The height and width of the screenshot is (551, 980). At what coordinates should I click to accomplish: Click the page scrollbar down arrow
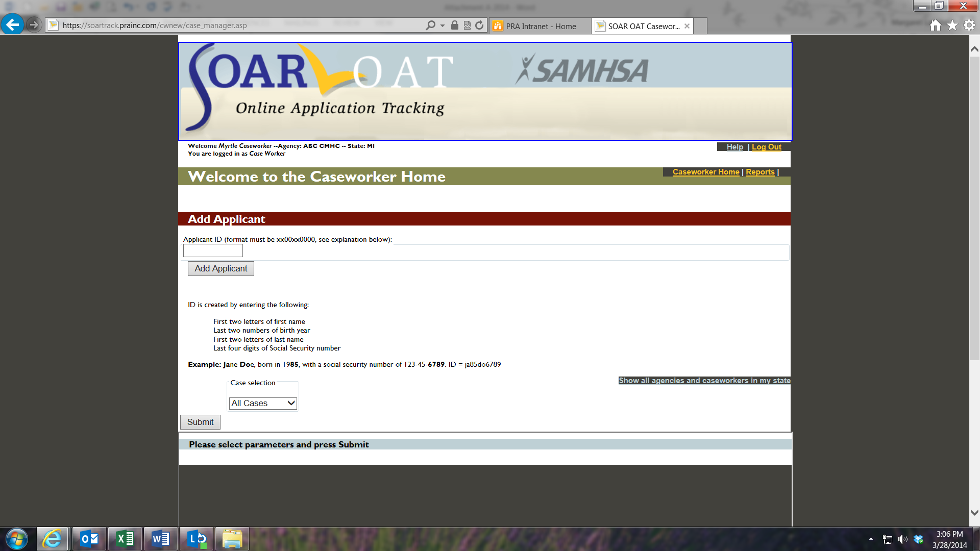(x=974, y=512)
